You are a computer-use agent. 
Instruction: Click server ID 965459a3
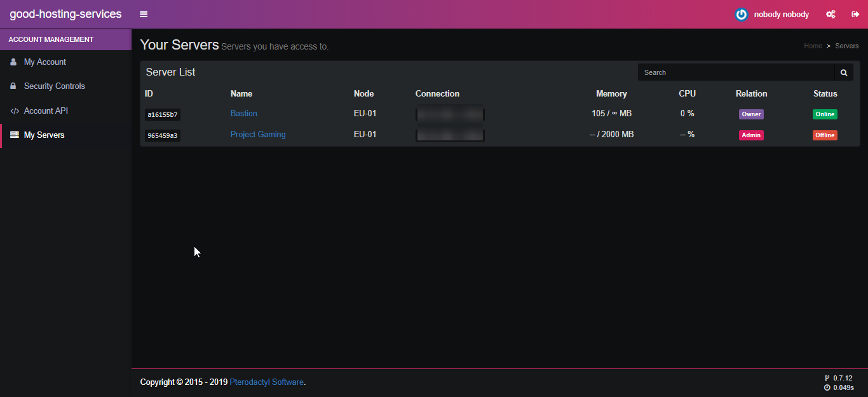pos(163,135)
